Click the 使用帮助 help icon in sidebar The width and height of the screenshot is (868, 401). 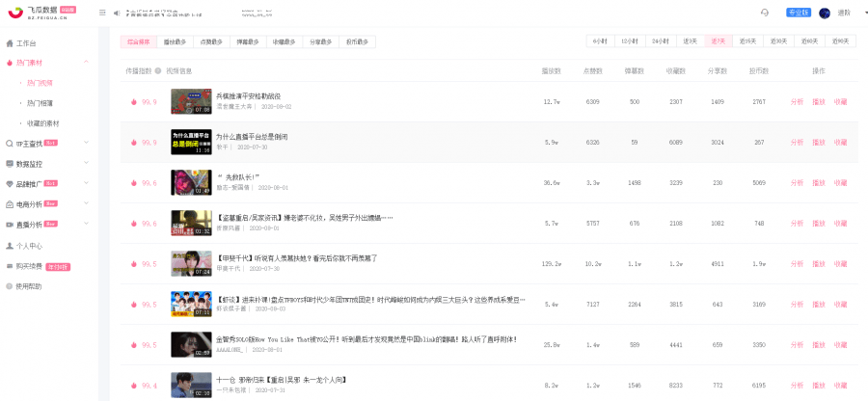coord(10,286)
